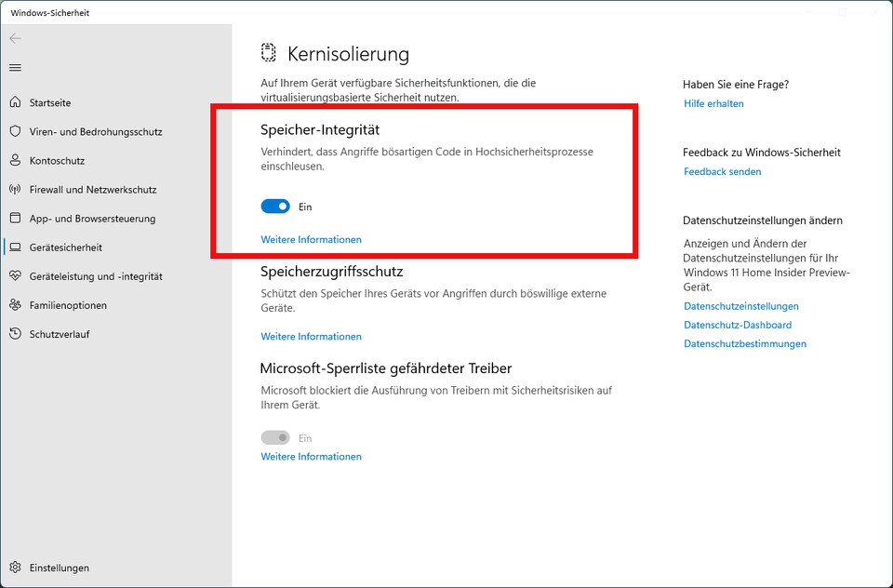
Task: Open Weitere Informationen under Speicher-Integrität
Action: click(311, 239)
